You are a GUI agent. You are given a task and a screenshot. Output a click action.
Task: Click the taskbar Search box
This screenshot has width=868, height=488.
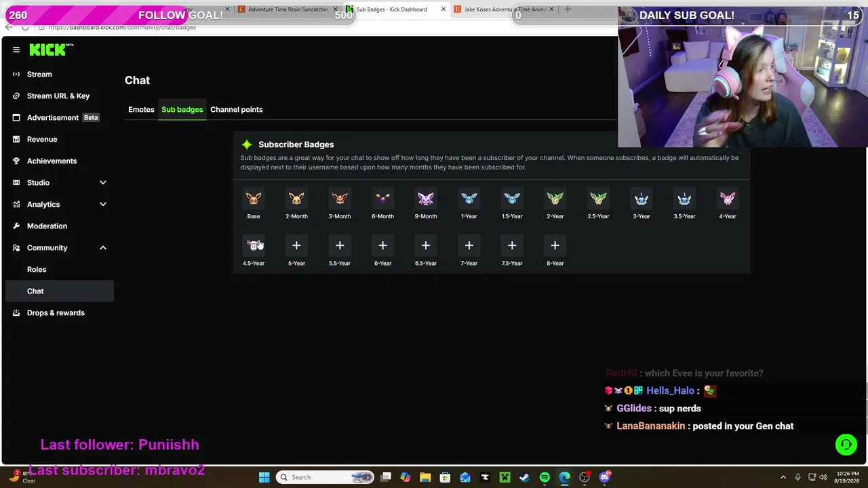pos(325,477)
